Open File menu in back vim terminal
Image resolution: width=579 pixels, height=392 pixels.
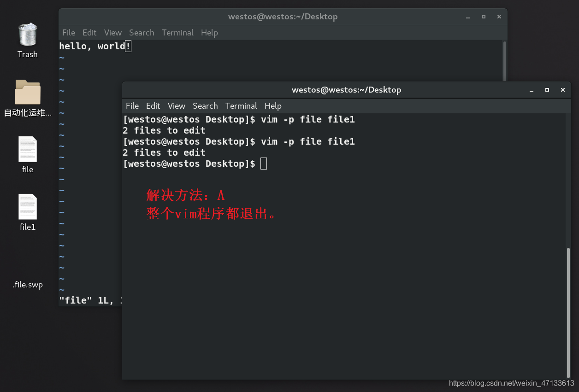pyautogui.click(x=69, y=33)
